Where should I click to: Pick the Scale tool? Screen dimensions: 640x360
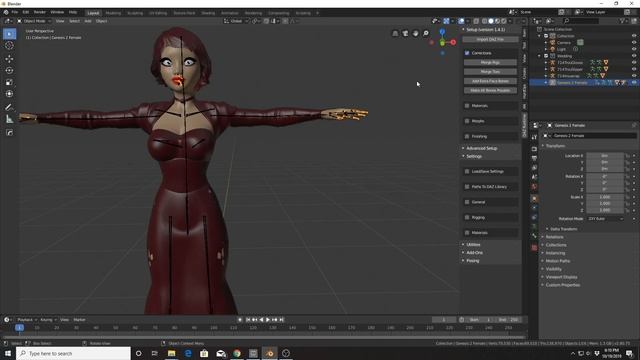tap(9, 82)
